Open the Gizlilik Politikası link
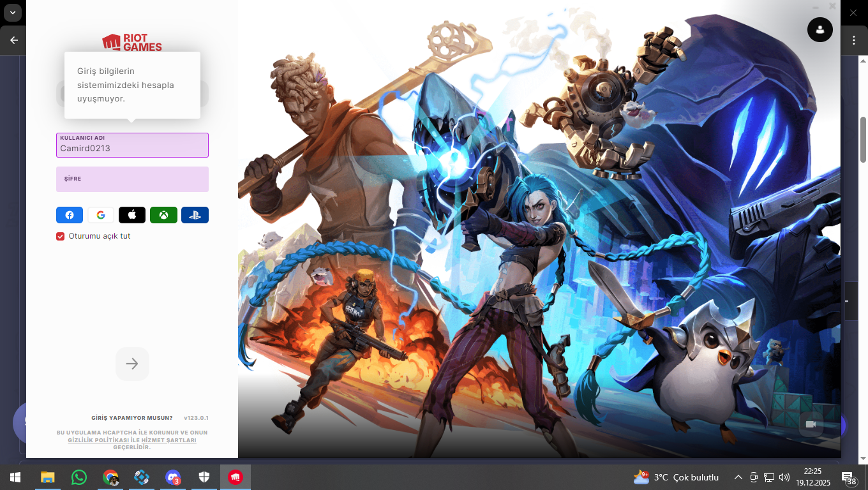The width and height of the screenshot is (868, 490). (x=98, y=440)
